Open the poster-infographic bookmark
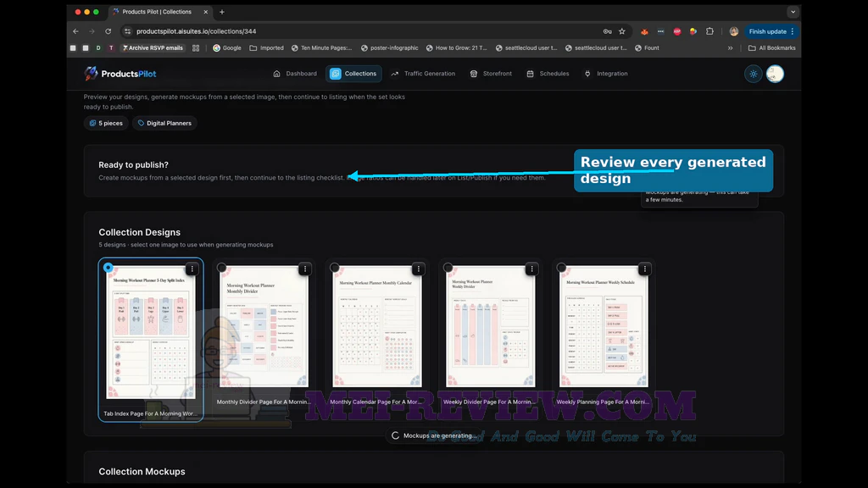Image resolution: width=868 pixels, height=488 pixels. (x=390, y=48)
